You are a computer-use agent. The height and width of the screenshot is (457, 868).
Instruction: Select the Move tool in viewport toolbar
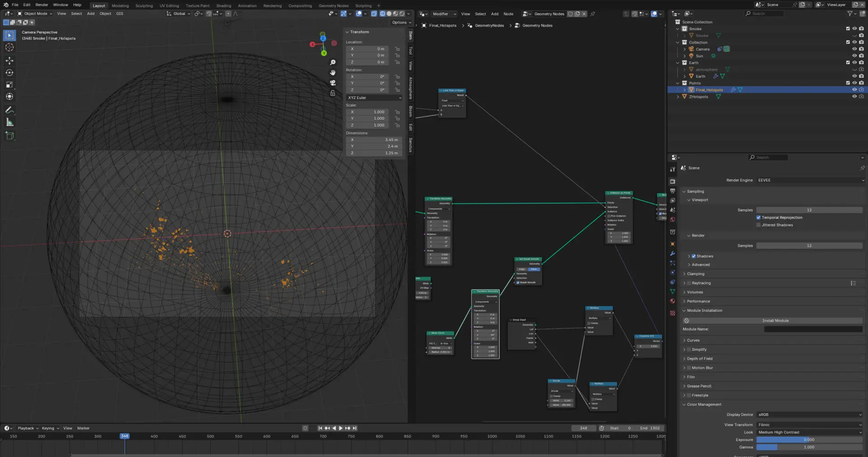tap(9, 61)
